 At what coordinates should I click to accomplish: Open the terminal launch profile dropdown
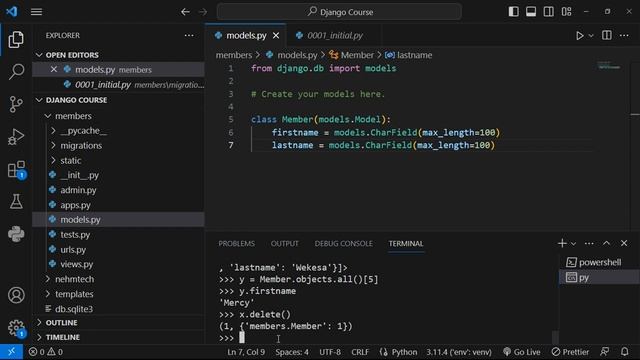573,244
